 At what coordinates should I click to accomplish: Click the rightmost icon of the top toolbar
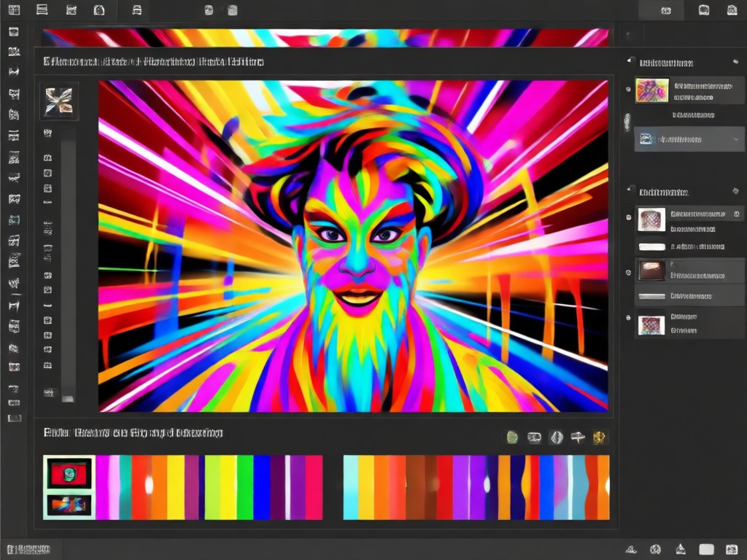[x=732, y=10]
